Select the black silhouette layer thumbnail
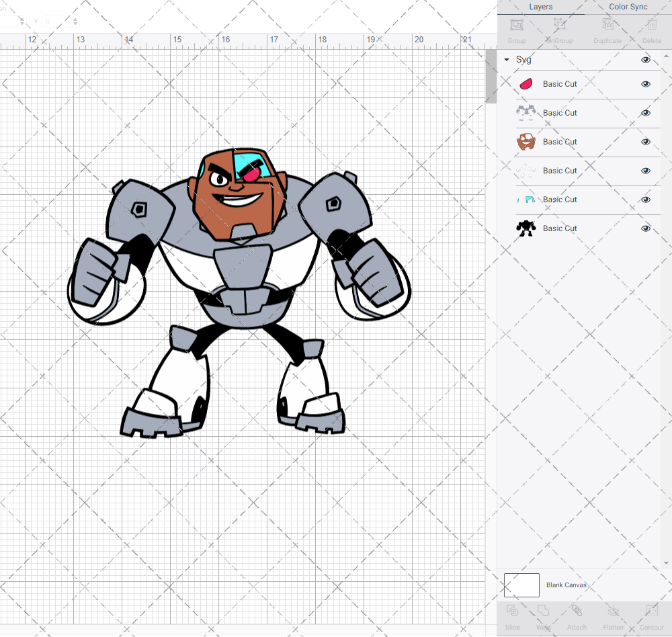Screen dimensions: 672x637 (x=526, y=228)
